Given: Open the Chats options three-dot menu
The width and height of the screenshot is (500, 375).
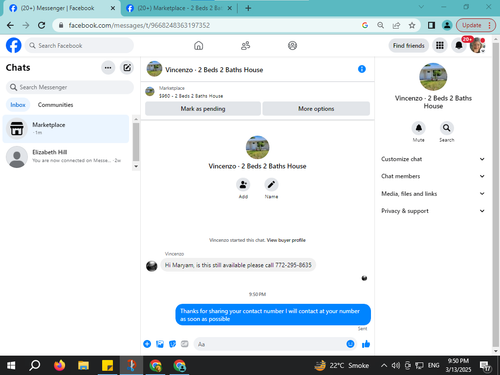Looking at the screenshot, I should click(x=108, y=68).
